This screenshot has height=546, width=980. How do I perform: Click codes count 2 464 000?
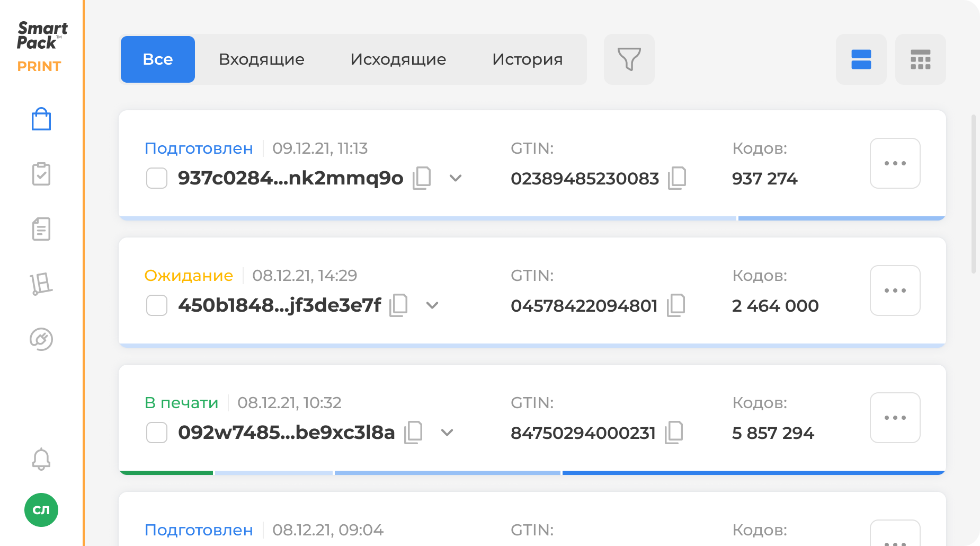point(776,306)
